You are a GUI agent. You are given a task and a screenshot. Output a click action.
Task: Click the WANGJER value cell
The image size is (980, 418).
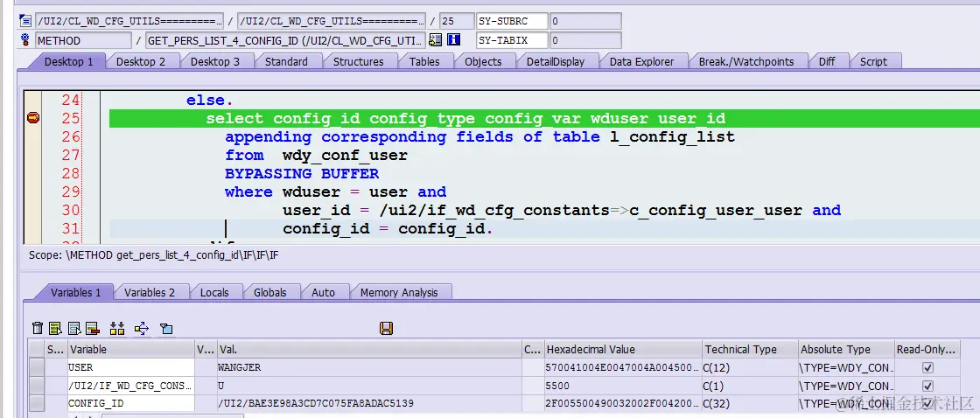[x=369, y=367]
